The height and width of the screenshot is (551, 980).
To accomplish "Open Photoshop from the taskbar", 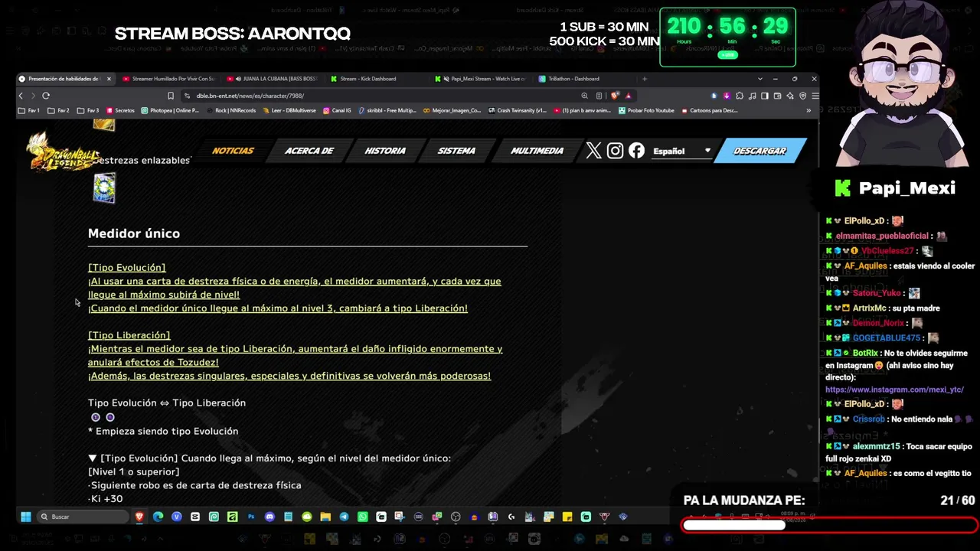I will click(251, 517).
